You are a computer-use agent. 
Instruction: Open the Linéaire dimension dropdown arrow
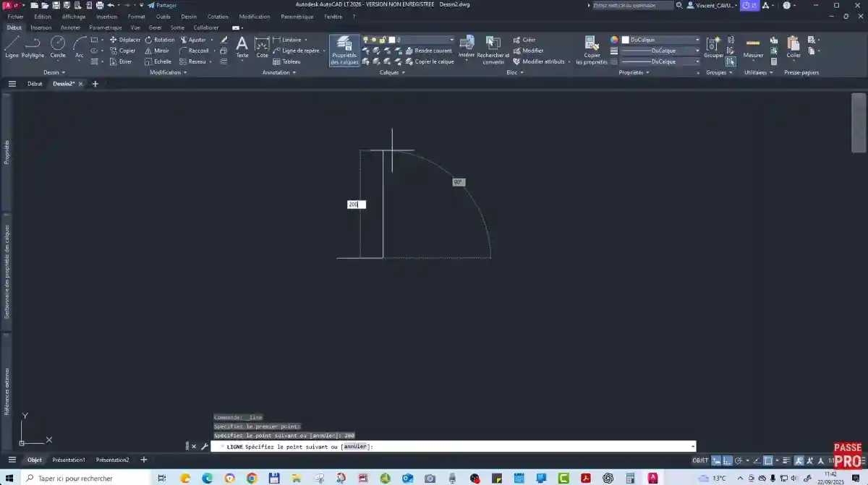click(306, 40)
